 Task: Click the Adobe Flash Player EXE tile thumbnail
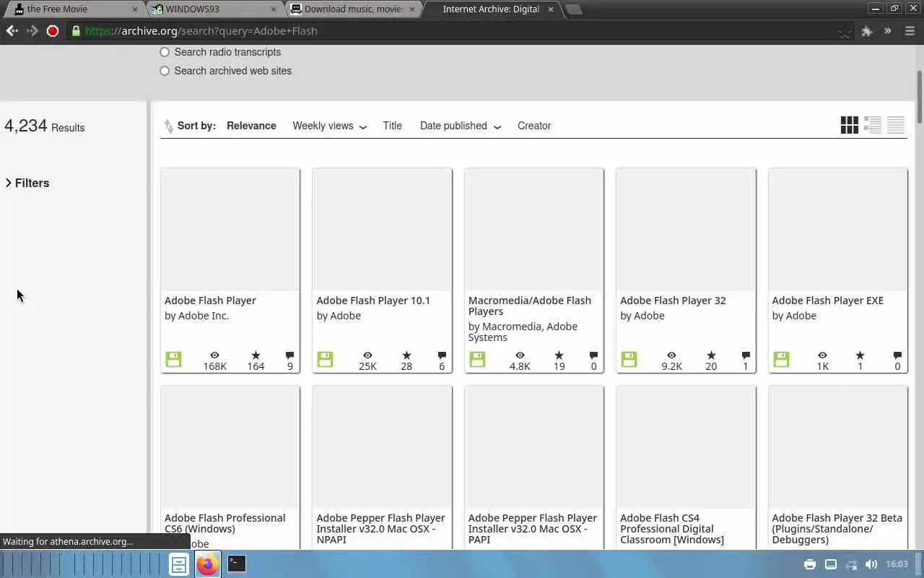[838, 230]
